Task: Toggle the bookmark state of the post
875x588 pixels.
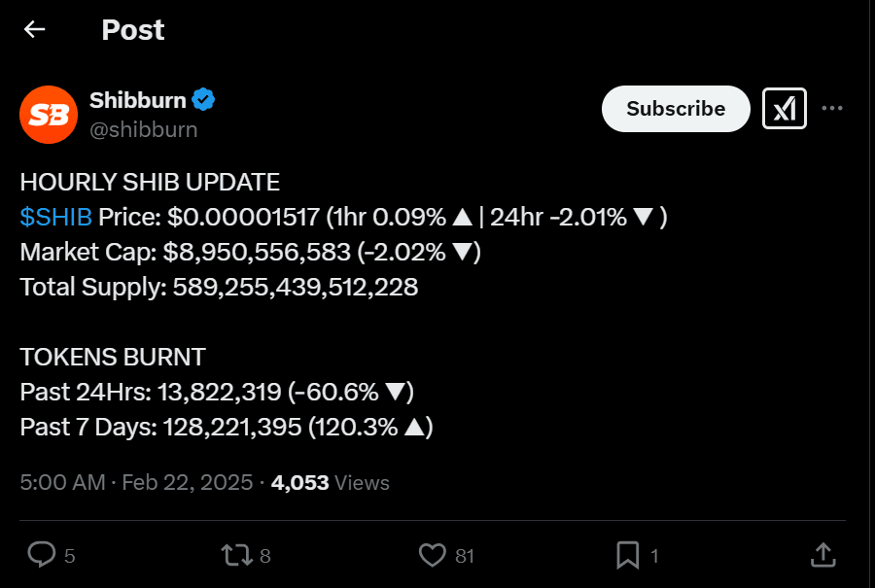Action: click(627, 555)
